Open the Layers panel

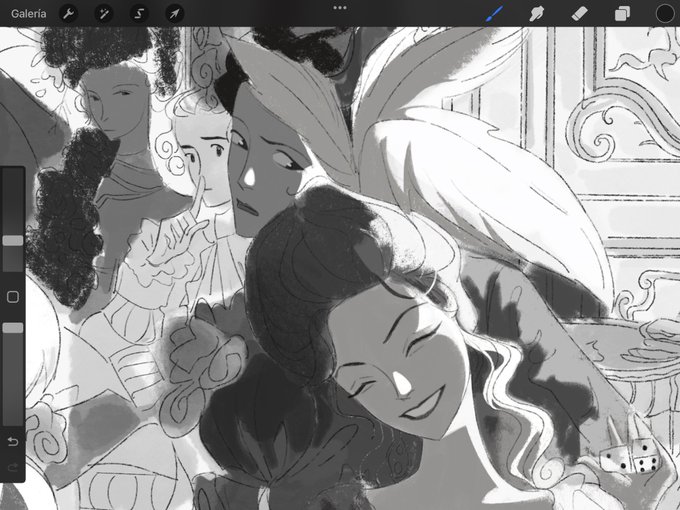pos(622,14)
